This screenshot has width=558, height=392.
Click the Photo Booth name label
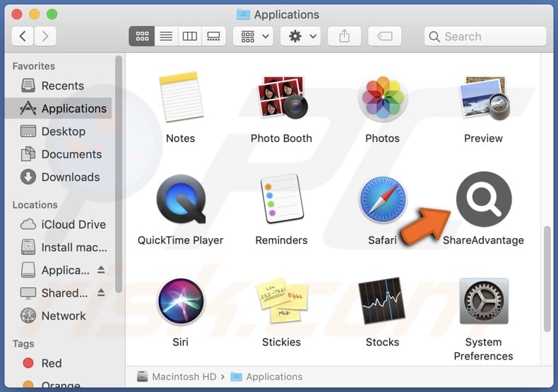coord(281,138)
